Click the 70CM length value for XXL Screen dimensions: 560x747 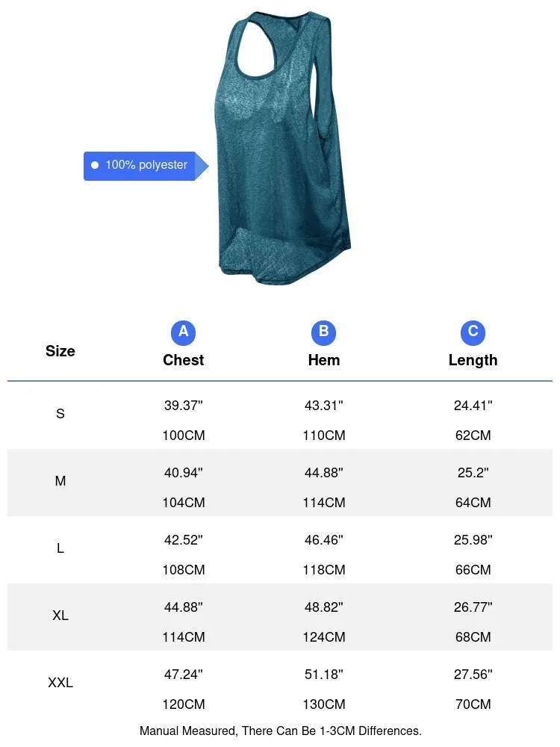pyautogui.click(x=473, y=704)
